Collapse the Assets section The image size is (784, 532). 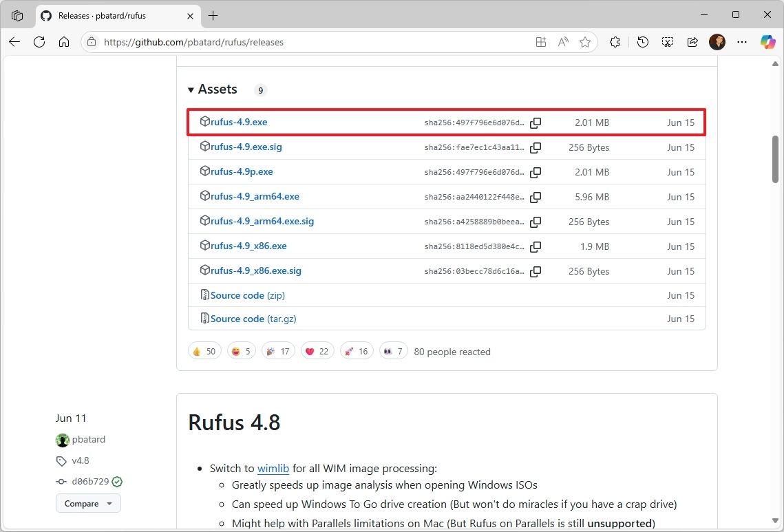tap(191, 89)
